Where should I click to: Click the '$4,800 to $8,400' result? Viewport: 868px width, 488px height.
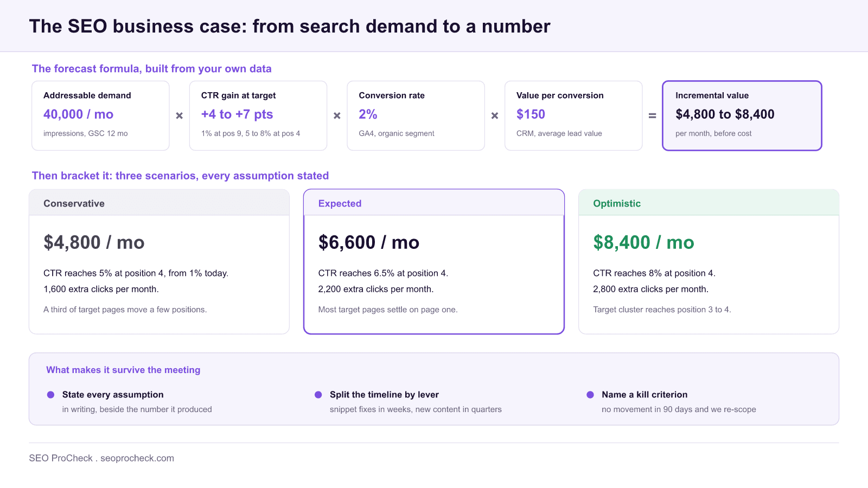pos(725,114)
